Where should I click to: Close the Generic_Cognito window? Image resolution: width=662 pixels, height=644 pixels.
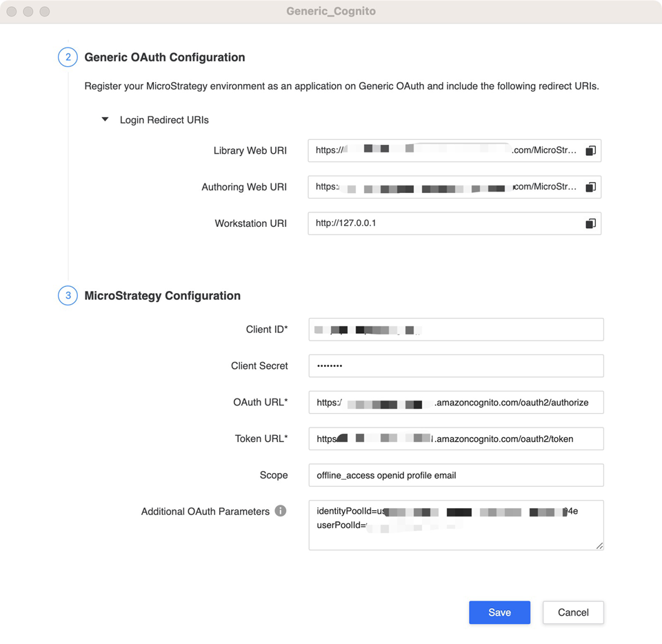click(12, 12)
